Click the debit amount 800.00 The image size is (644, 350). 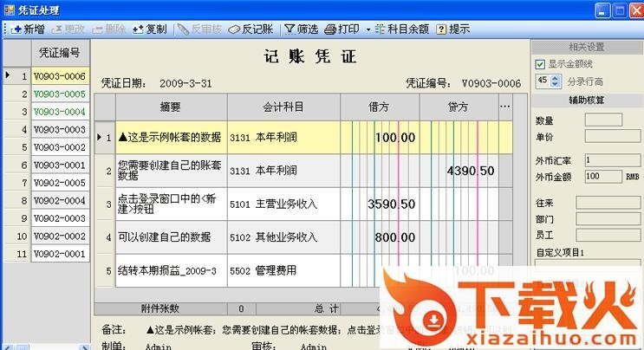tap(394, 237)
